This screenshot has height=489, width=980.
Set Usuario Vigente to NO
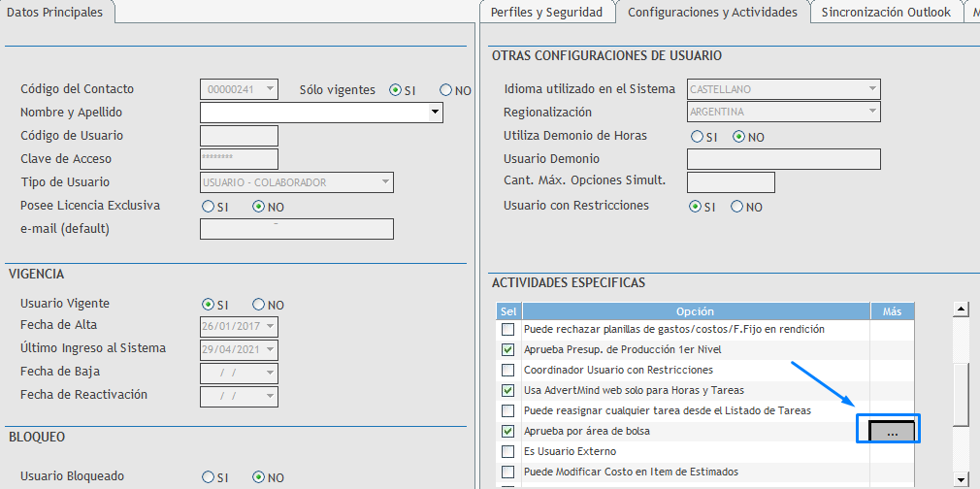tap(259, 305)
